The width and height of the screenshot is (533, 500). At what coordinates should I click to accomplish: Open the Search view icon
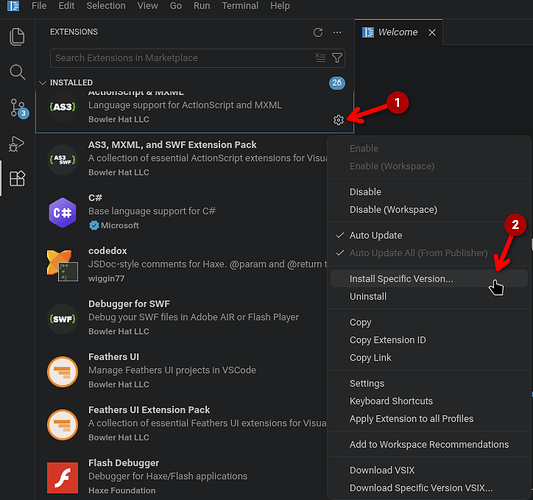coord(17,72)
